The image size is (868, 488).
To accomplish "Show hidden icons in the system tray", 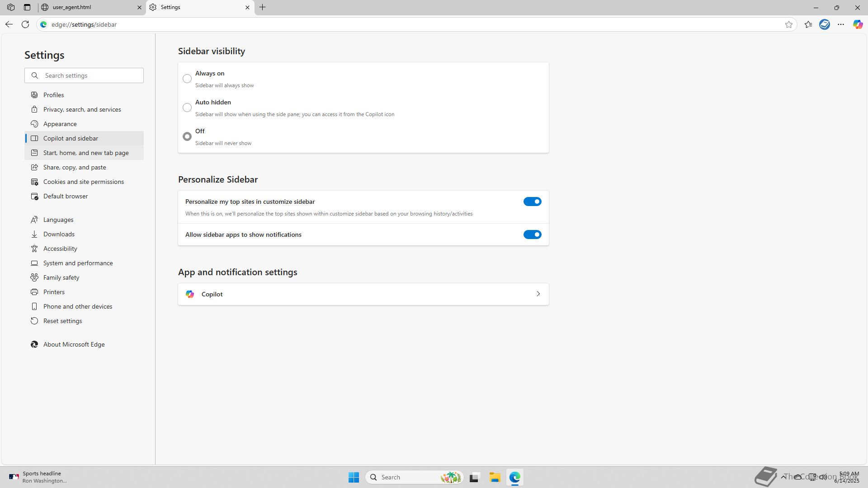I will [783, 477].
